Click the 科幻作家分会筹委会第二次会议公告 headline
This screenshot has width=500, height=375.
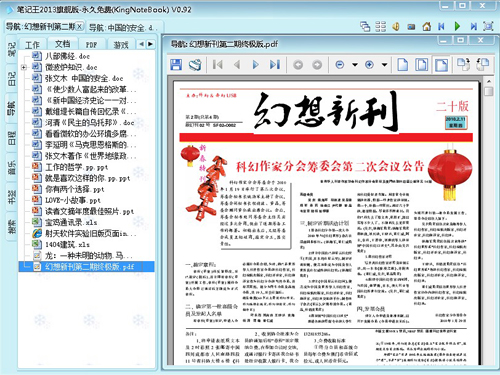(329, 166)
